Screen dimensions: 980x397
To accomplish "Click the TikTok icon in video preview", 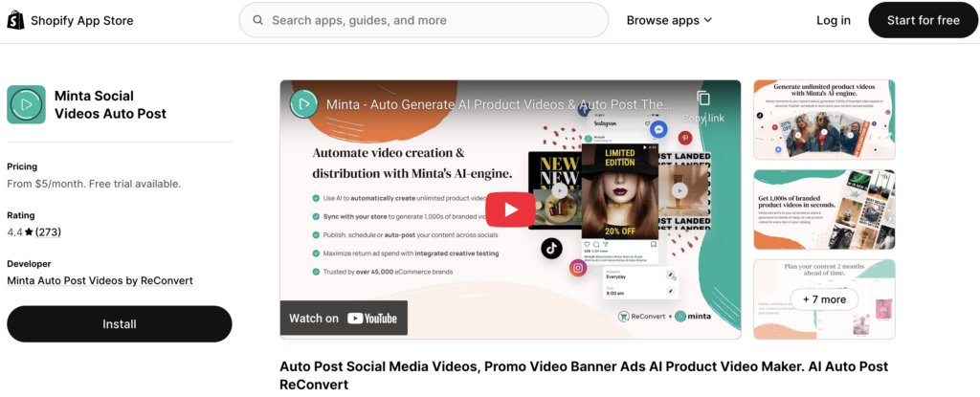I will tap(550, 248).
